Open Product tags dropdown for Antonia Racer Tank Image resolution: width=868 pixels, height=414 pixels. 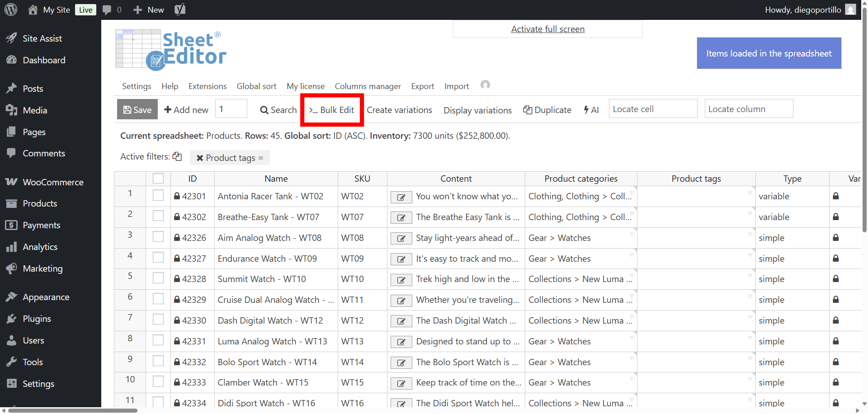(x=750, y=192)
